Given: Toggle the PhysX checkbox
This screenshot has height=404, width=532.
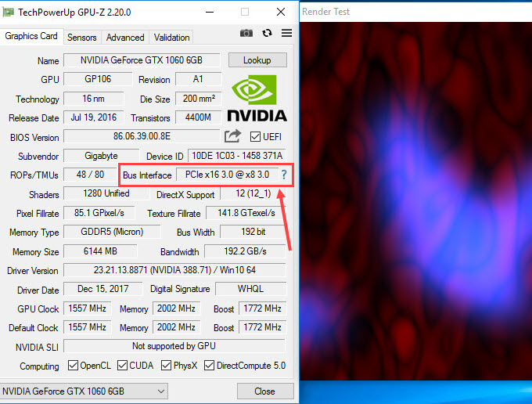Looking at the screenshot, I should (167, 366).
